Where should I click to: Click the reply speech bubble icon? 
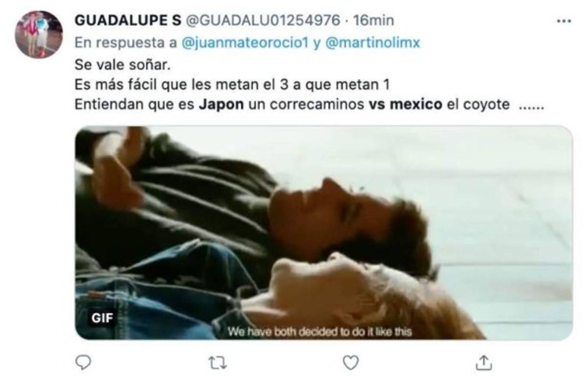point(84,363)
